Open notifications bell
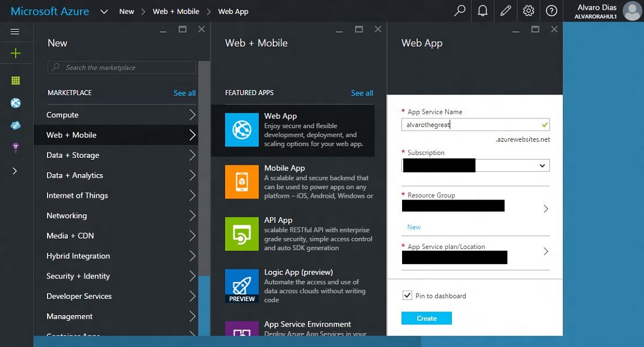The height and width of the screenshot is (347, 644). 483,10
